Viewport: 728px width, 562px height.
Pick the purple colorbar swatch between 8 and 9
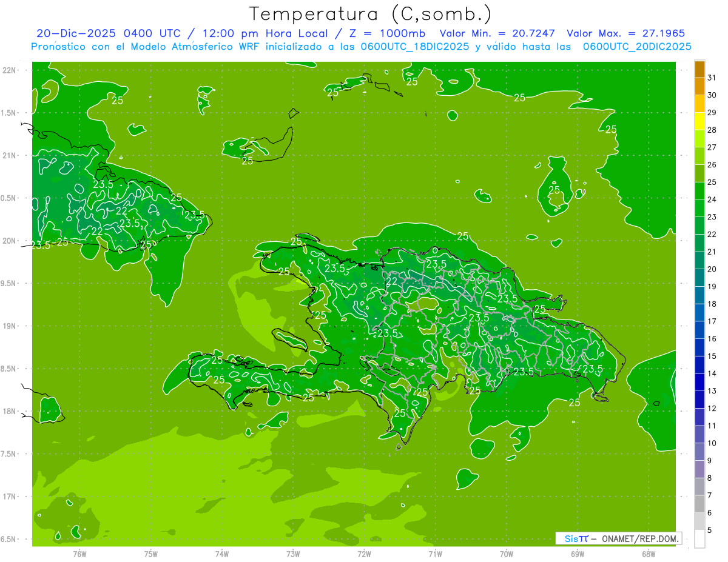(699, 470)
